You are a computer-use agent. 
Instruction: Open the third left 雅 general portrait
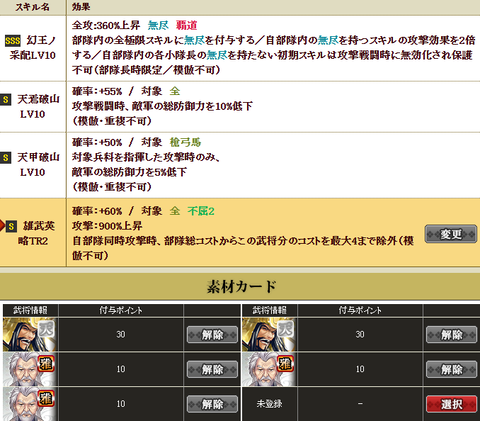30,404
